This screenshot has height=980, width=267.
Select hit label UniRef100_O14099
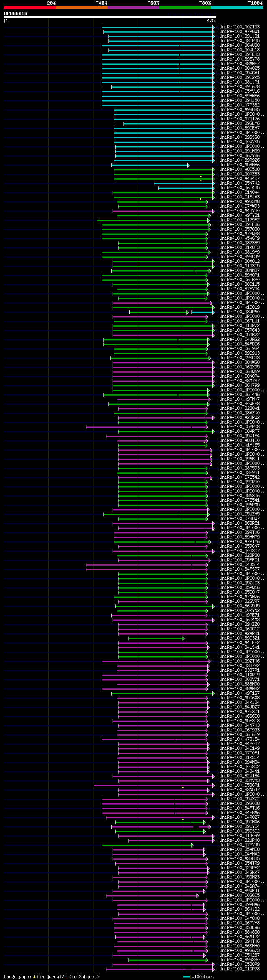click(x=239, y=836)
